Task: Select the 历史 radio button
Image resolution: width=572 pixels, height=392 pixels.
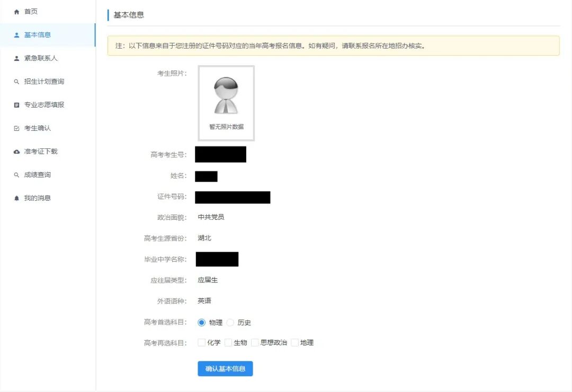Action: pyautogui.click(x=230, y=323)
